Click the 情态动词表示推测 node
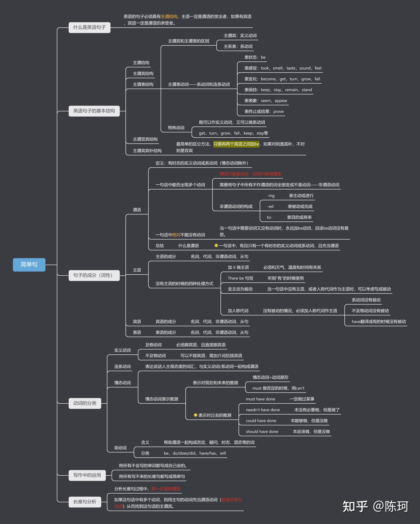Image resolution: width=420 pixels, height=524 pixels. click(162, 399)
